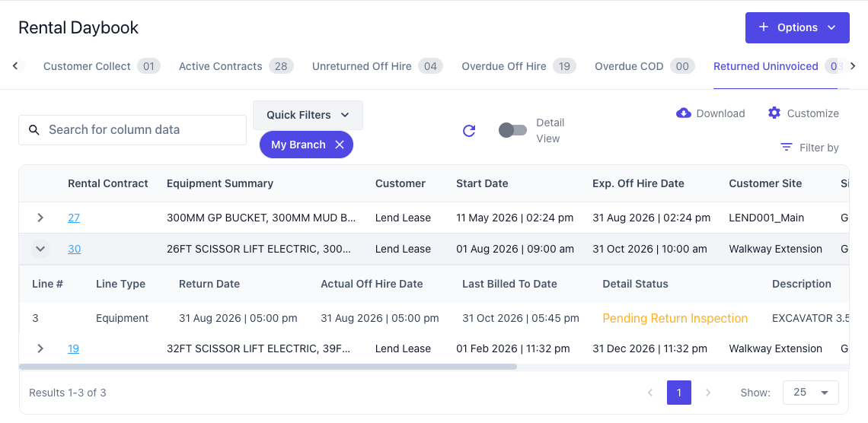Download the table data

click(711, 113)
